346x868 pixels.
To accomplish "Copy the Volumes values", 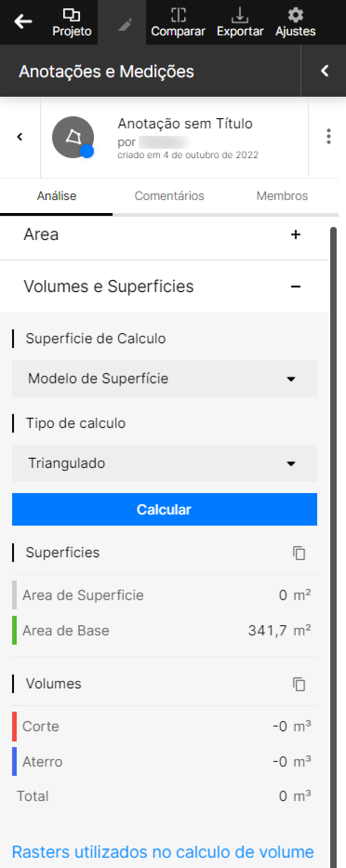I will (x=299, y=684).
